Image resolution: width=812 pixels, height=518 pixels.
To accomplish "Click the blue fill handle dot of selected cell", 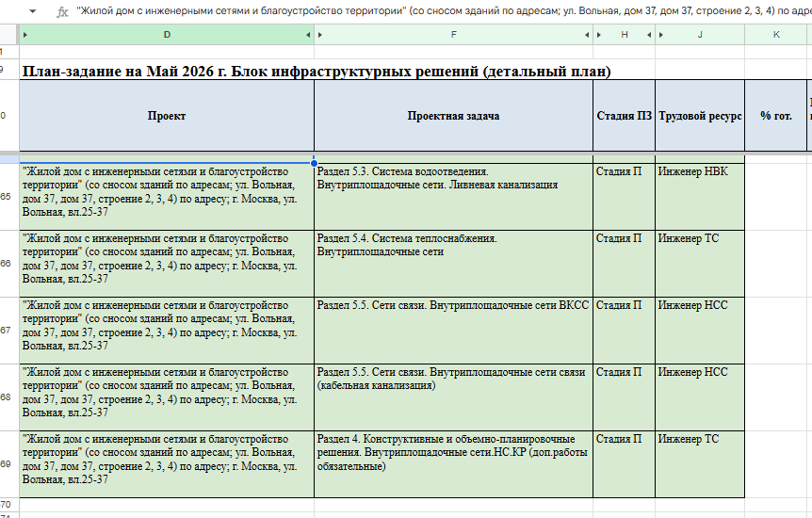I will pos(314,163).
